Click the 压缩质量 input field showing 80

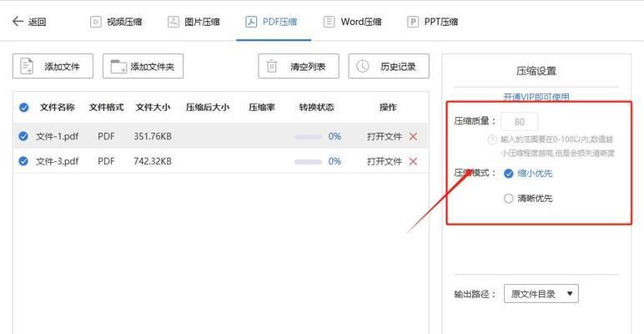[x=519, y=122]
